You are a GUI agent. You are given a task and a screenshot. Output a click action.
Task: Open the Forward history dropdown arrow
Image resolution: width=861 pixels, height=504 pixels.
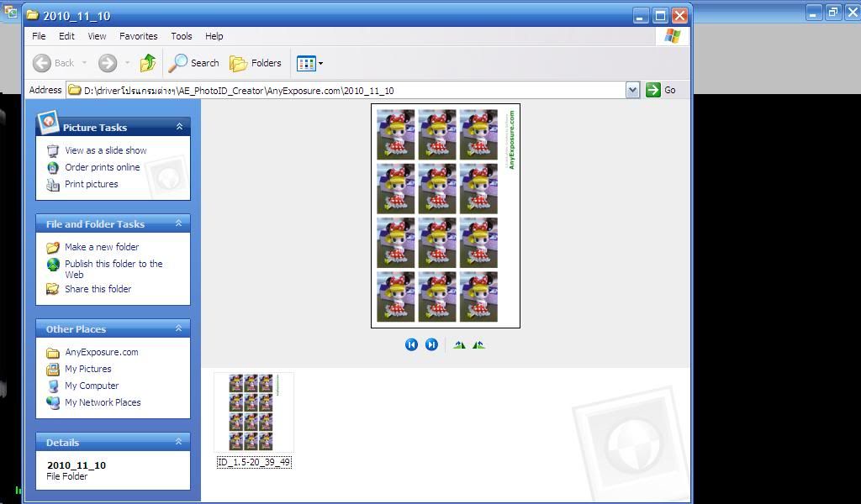pos(128,63)
